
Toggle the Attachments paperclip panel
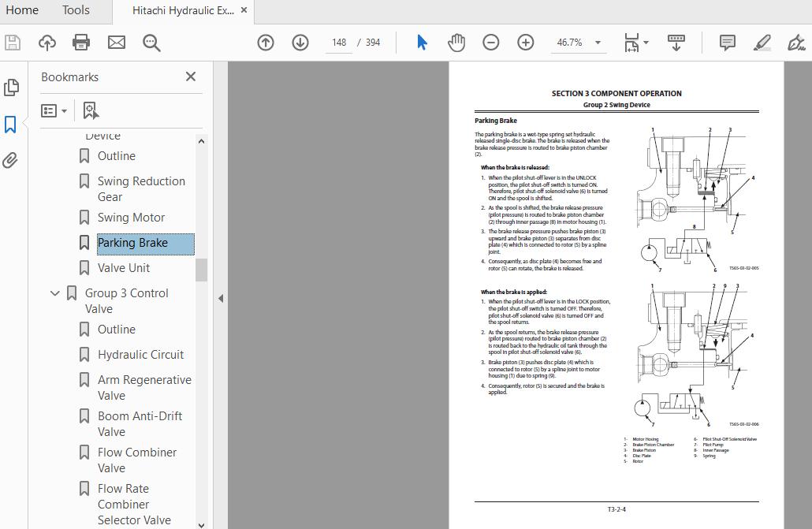tap(11, 161)
